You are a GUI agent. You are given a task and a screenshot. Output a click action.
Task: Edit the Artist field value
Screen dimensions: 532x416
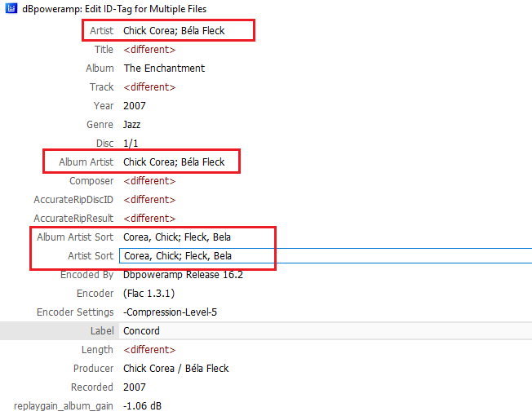(x=174, y=31)
